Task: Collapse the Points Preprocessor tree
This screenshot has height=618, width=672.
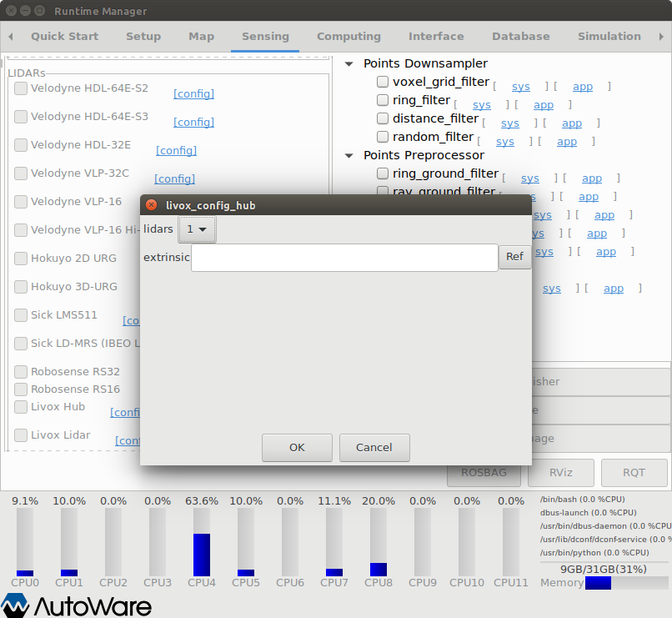Action: pos(349,156)
